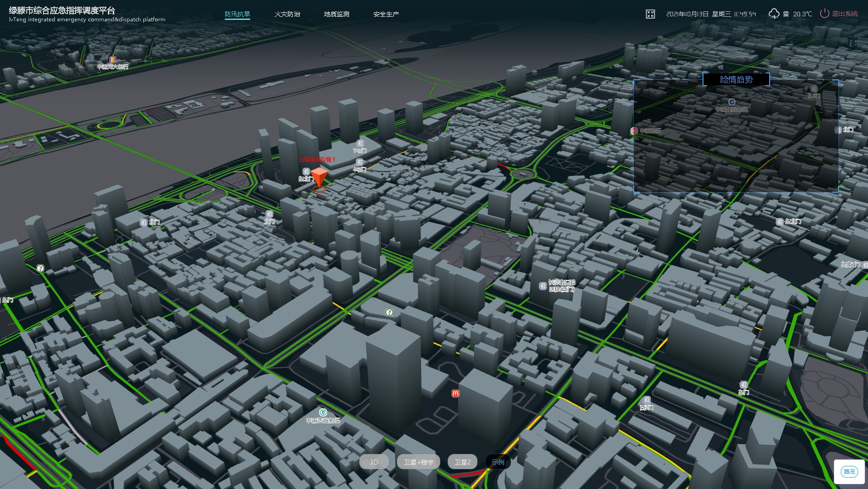Click the 长沙市口腔医院 gate icon

coord(543,286)
